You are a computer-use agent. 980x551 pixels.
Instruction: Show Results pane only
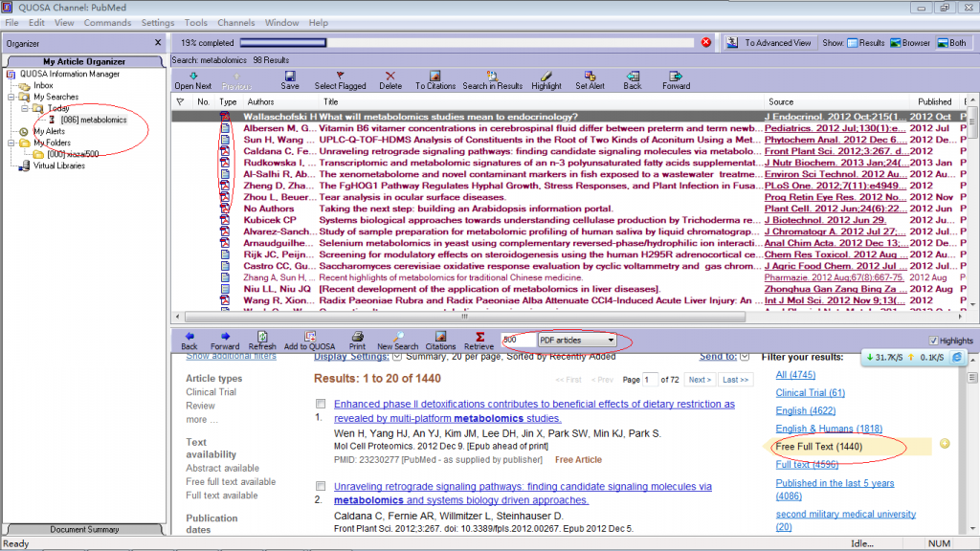(865, 42)
